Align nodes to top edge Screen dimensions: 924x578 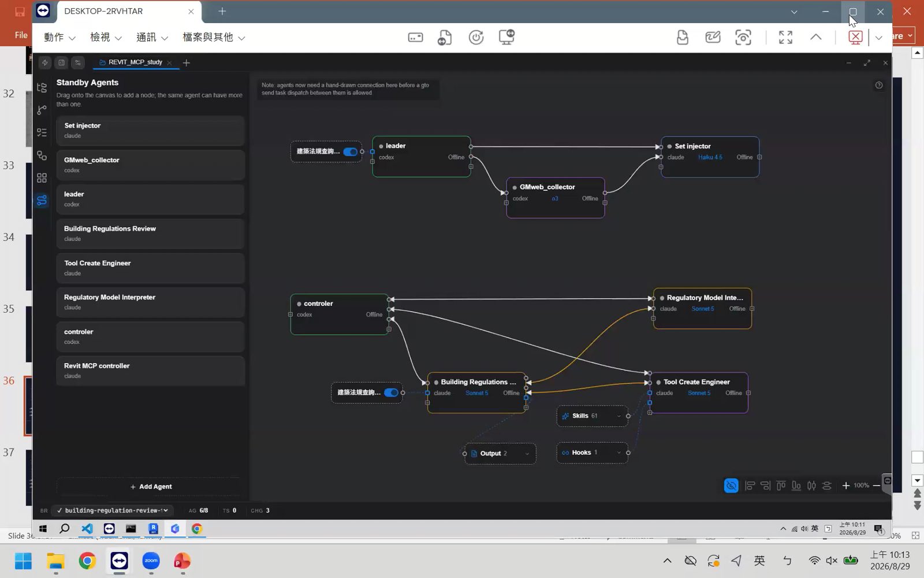[x=781, y=486]
